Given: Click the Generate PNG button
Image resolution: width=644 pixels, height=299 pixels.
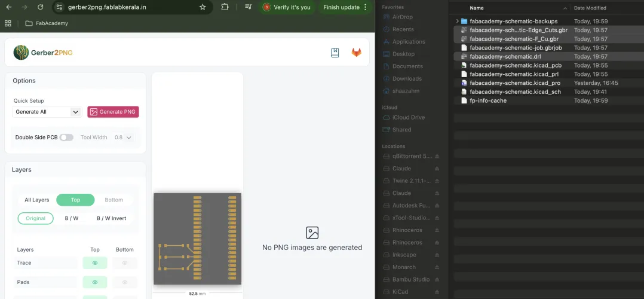Looking at the screenshot, I should tap(113, 112).
